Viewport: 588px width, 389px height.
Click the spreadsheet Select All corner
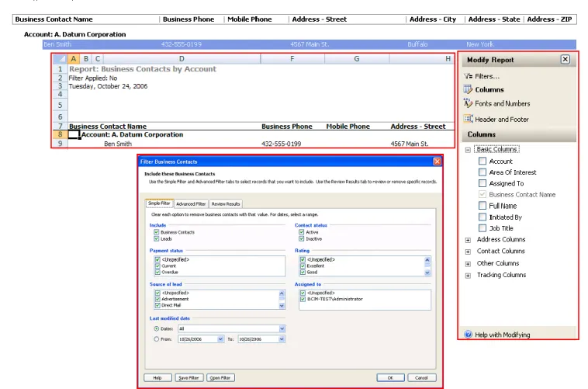coord(60,58)
